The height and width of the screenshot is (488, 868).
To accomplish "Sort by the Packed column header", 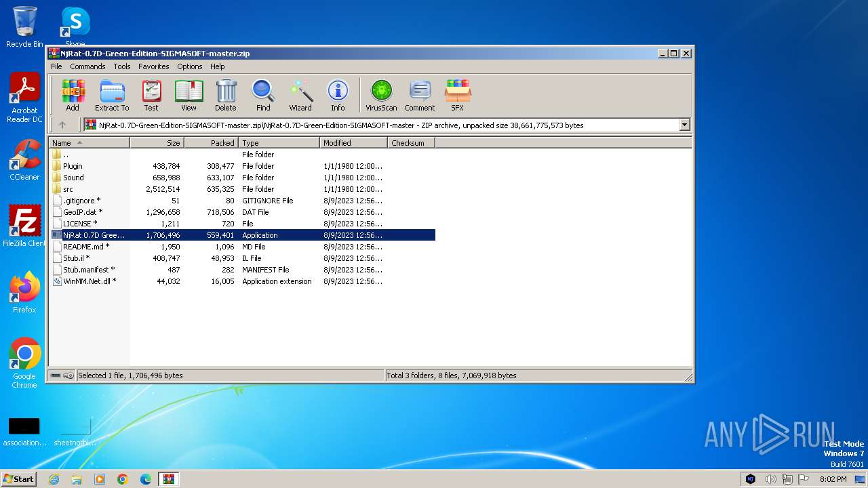I will [x=212, y=143].
